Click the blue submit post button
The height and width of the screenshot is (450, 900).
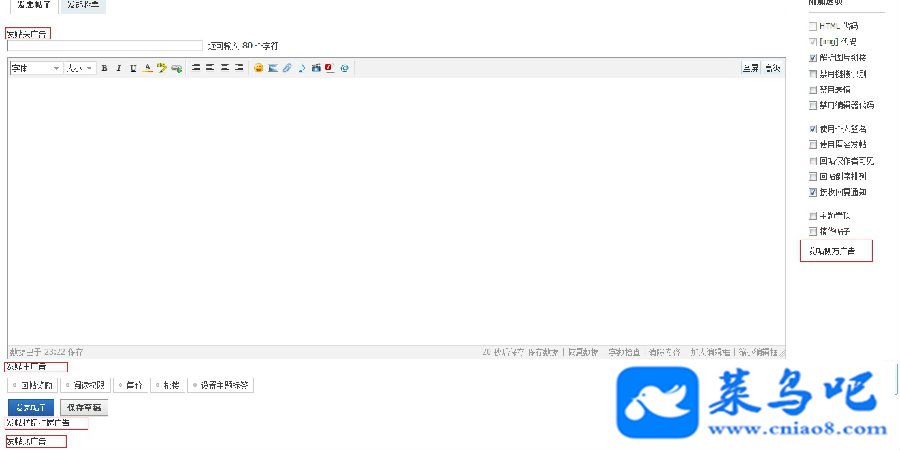(x=31, y=408)
